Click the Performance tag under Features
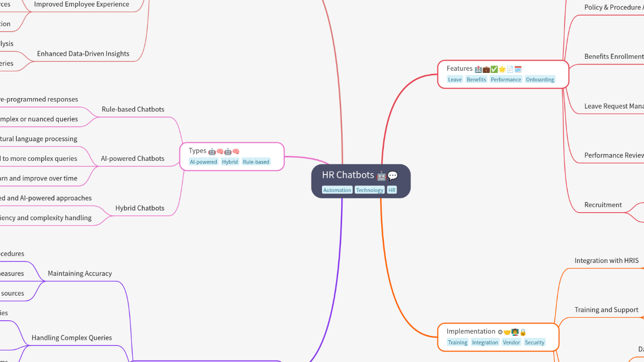The image size is (644, 362). [x=506, y=79]
